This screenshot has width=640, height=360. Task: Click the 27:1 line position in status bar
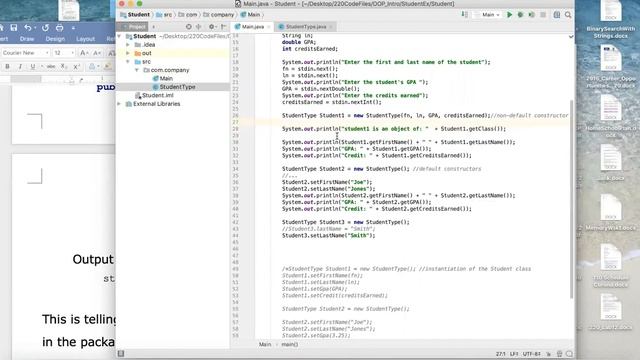click(x=501, y=354)
